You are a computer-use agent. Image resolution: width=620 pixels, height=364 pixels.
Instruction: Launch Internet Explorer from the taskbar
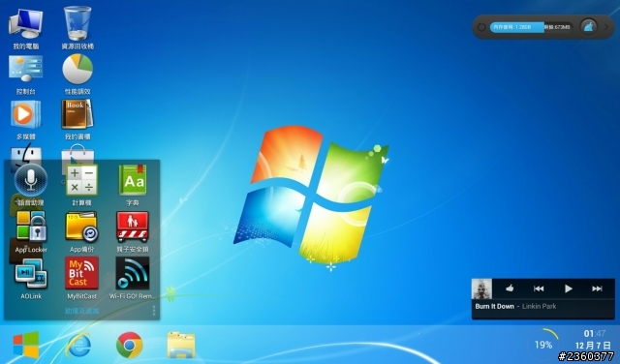point(77,345)
